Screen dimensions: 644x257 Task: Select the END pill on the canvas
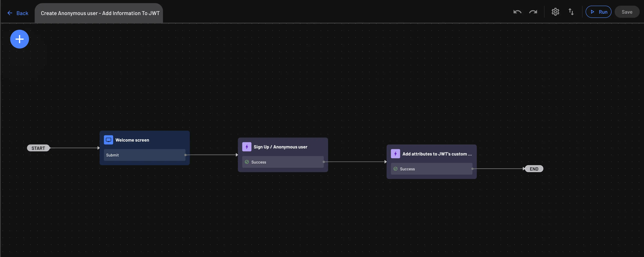point(534,169)
